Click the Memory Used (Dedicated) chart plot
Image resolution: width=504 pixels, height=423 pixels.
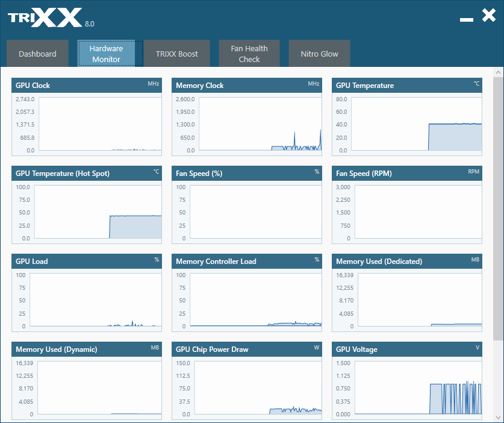(420, 300)
